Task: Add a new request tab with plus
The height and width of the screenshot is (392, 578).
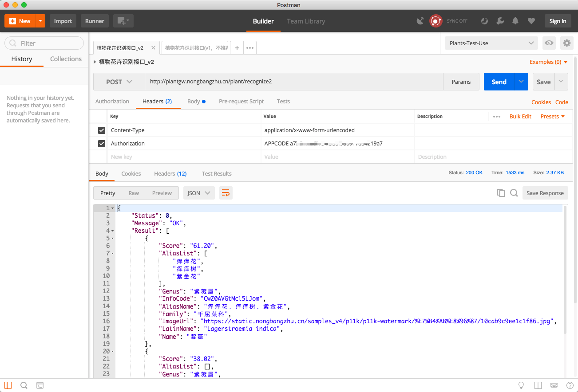Action: click(237, 48)
